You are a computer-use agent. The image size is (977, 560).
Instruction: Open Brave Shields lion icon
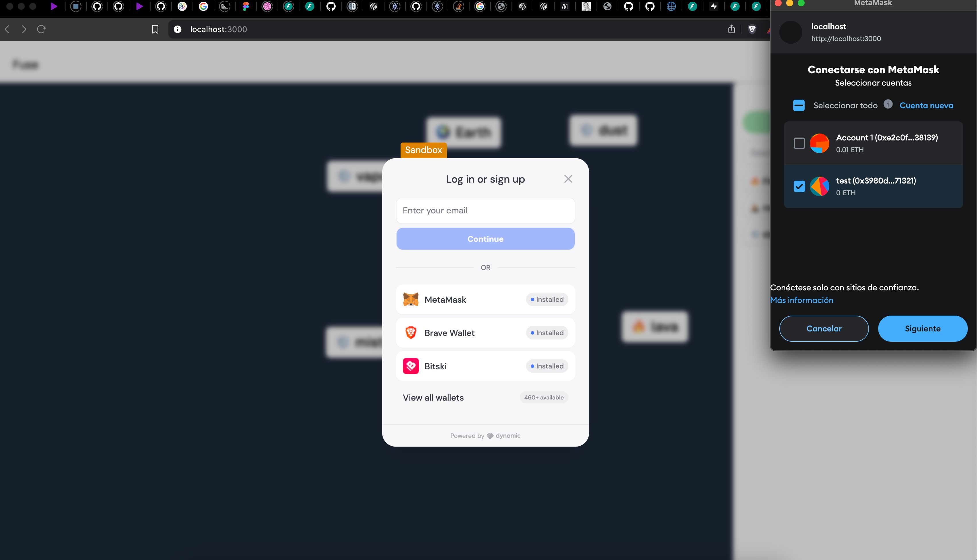tap(752, 29)
